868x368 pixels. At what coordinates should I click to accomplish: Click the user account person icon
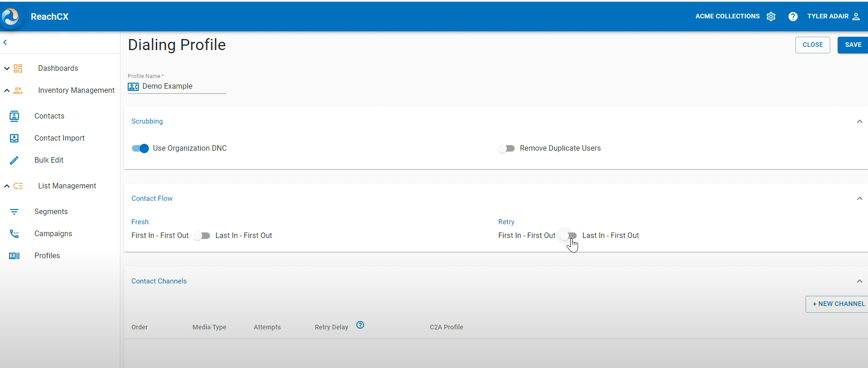(x=856, y=17)
